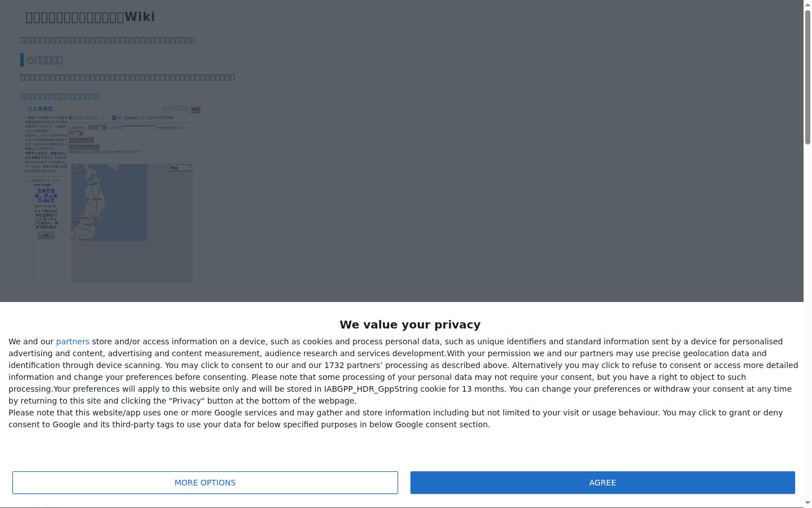
Task: Open the partners link in privacy notice
Action: pos(73,341)
